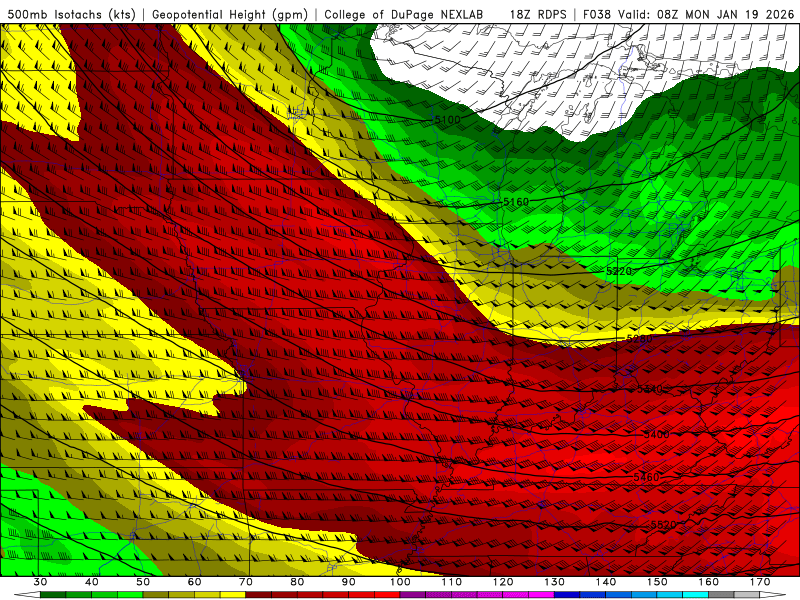Click the 110 value on the color scale
The image size is (800, 600).
click(452, 582)
